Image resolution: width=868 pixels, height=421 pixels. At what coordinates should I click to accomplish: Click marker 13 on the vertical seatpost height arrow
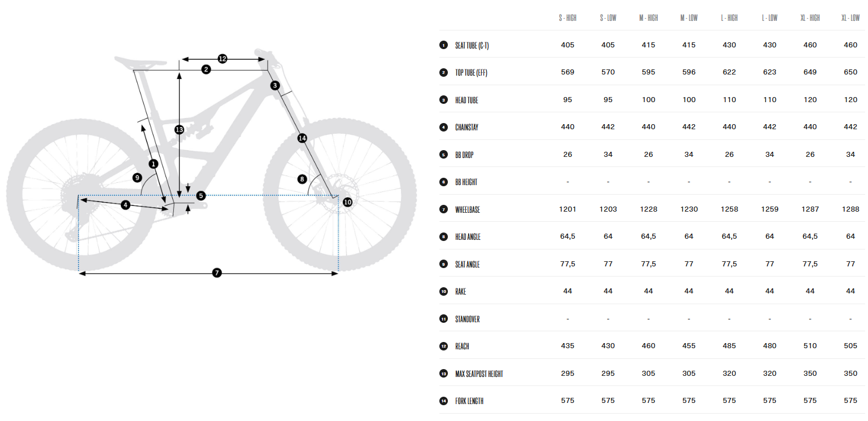(x=179, y=130)
